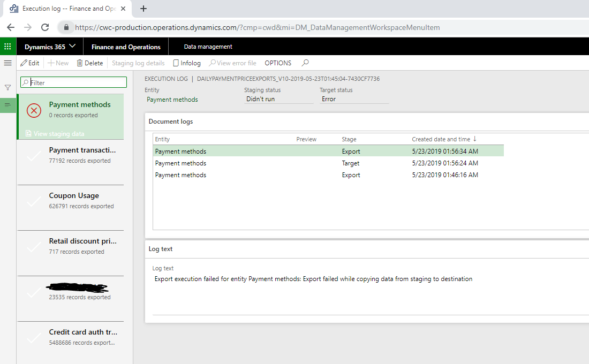Go back using browser back arrow
Screen dimensions: 589x364
[x=11, y=27]
